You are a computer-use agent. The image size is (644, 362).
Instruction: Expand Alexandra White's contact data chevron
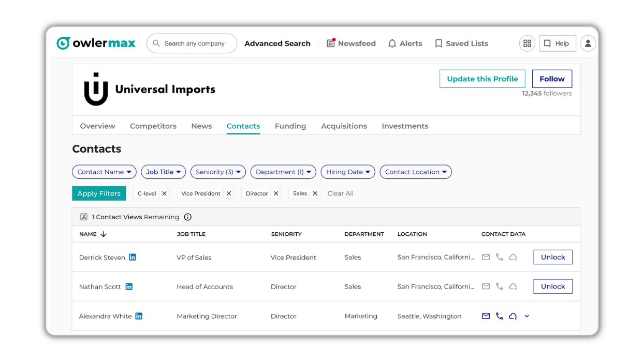[526, 316]
